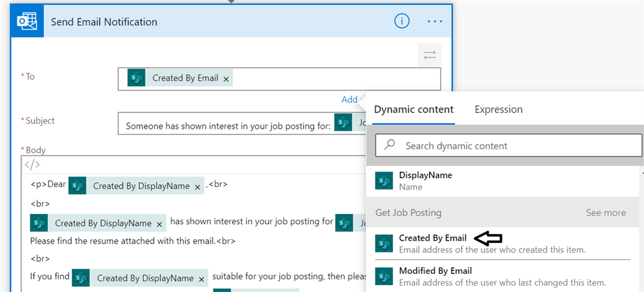
Task: Click inside the Subject field text
Action: click(x=228, y=126)
